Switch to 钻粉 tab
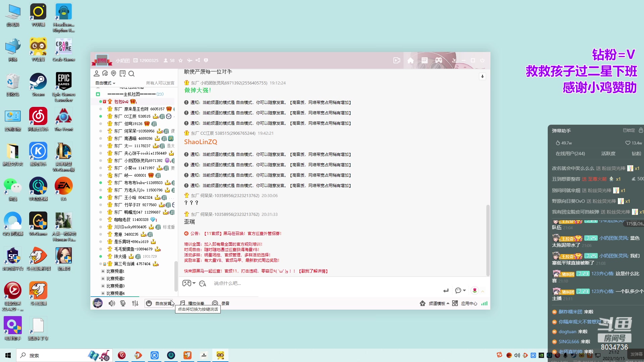Viewport: 644px width, 362px height. [636, 154]
